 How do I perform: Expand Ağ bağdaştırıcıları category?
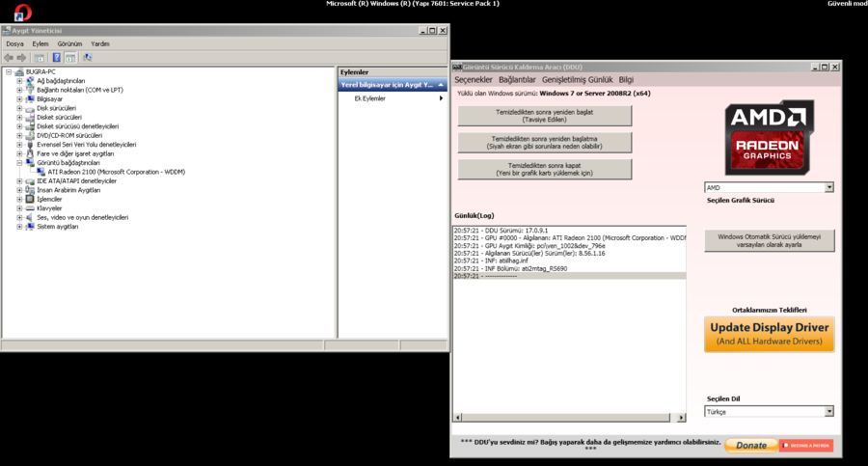[19, 81]
